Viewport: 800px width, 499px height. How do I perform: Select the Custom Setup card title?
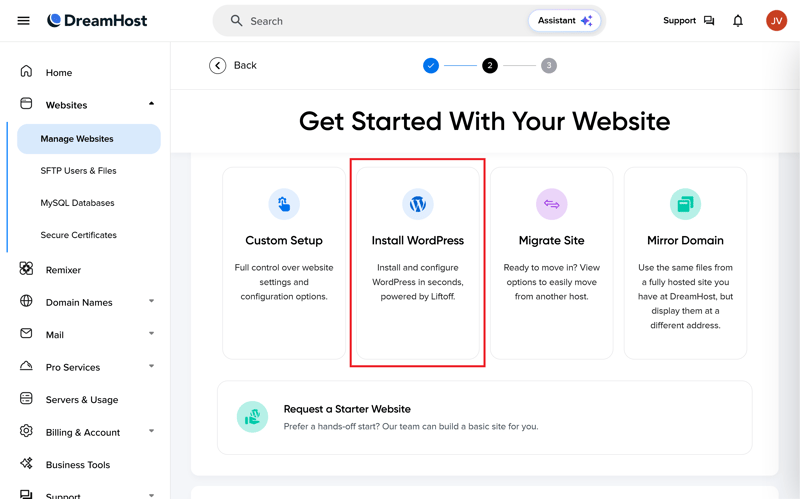pos(284,240)
